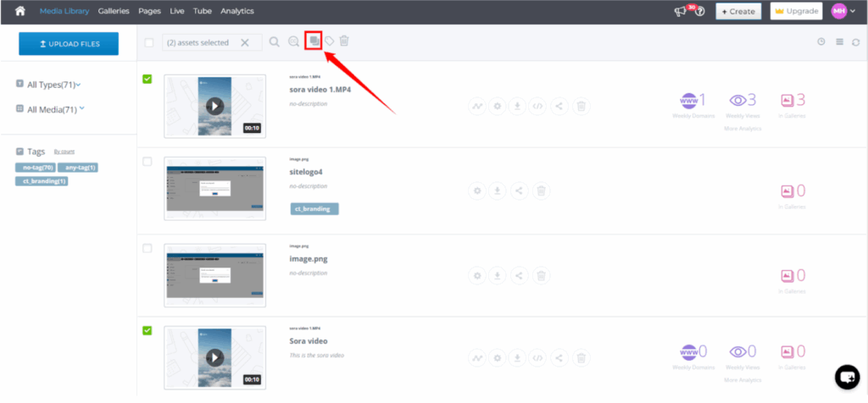Expand the All Types(71) dropdown

(53, 85)
